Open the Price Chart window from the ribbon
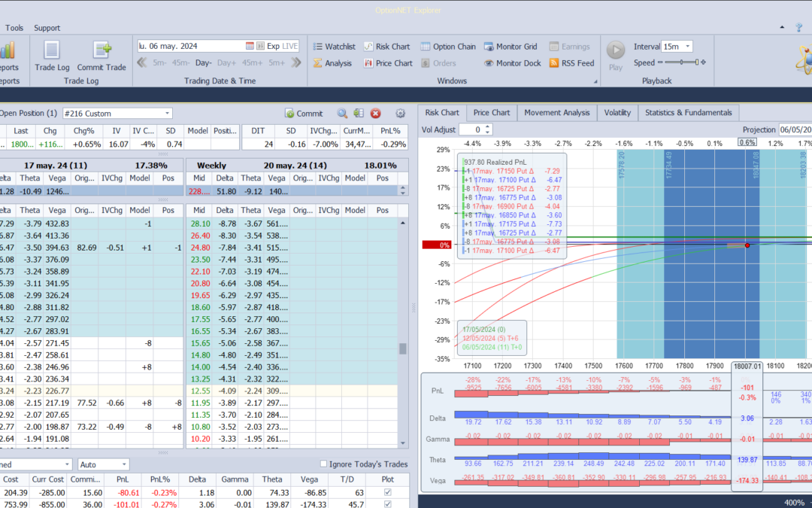The image size is (812, 508). click(x=388, y=63)
